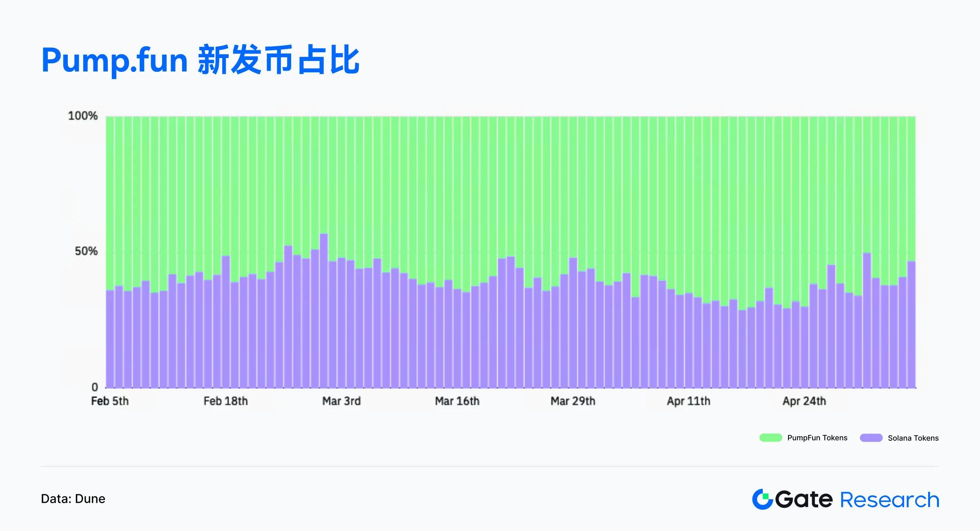Click the Pump.fun 新发币占比 chart title
This screenshot has width=980, height=531.
point(200,60)
